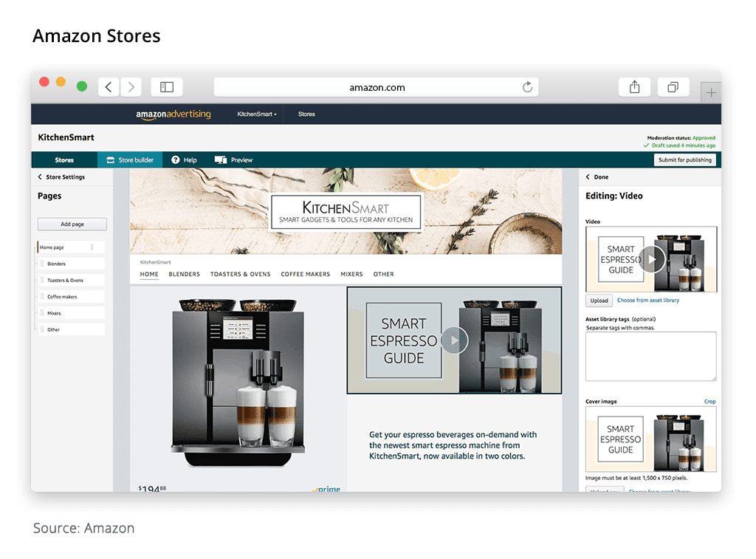Open COFFEE MAKERS store navigation
The width and height of the screenshot is (756, 559).
pyautogui.click(x=305, y=274)
